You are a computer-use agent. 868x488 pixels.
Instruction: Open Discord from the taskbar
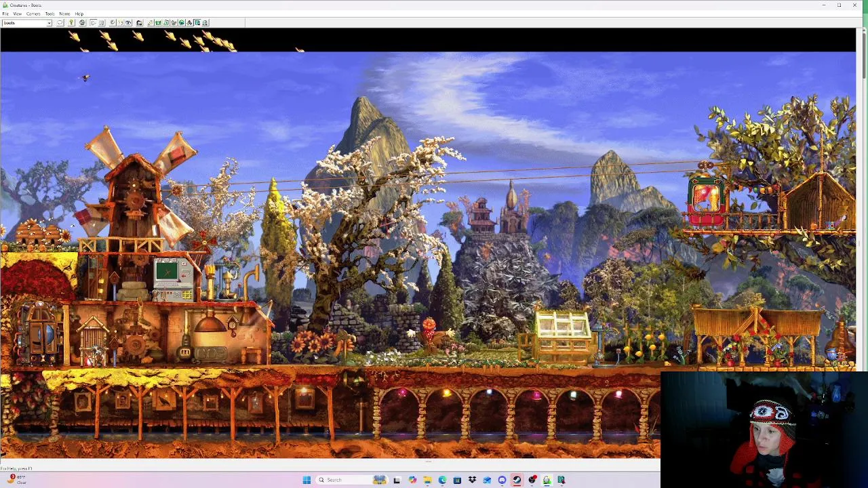(x=502, y=480)
